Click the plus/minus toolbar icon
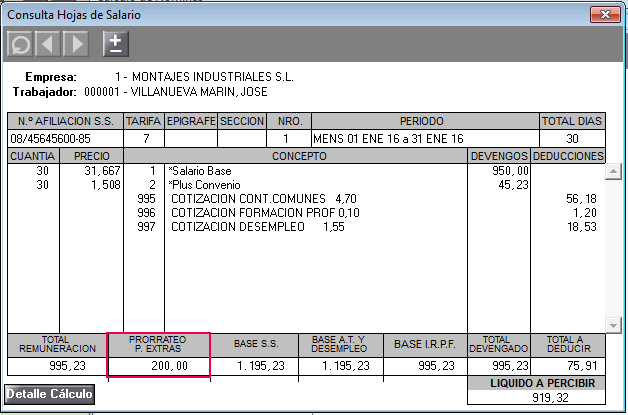628x415 pixels. (116, 43)
